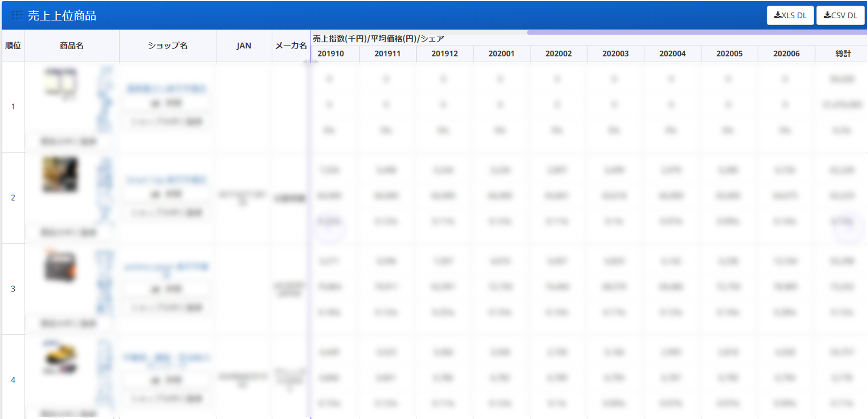
Task: Click the 総計 total column header
Action: (x=842, y=54)
